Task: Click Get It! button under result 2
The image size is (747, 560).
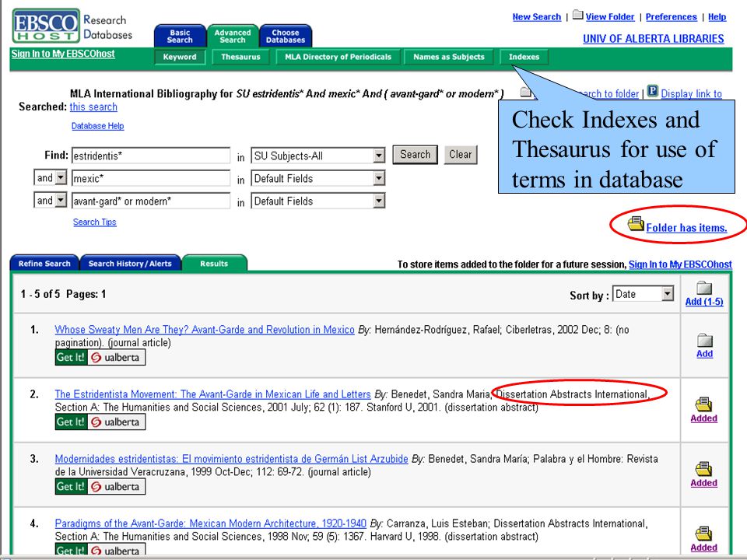Action: click(x=71, y=422)
